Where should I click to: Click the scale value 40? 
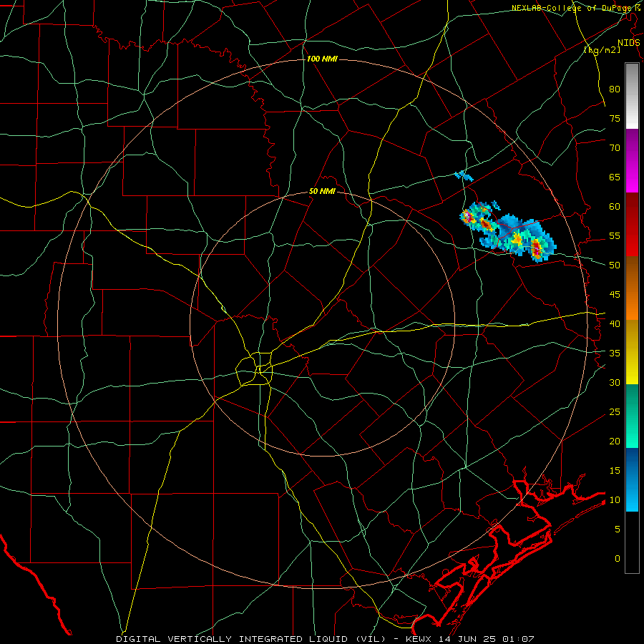point(615,324)
